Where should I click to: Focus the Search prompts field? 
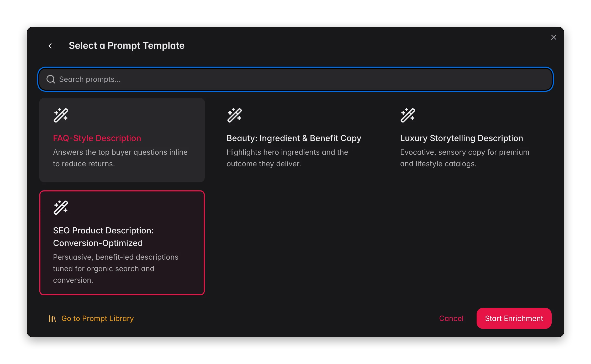point(295,79)
